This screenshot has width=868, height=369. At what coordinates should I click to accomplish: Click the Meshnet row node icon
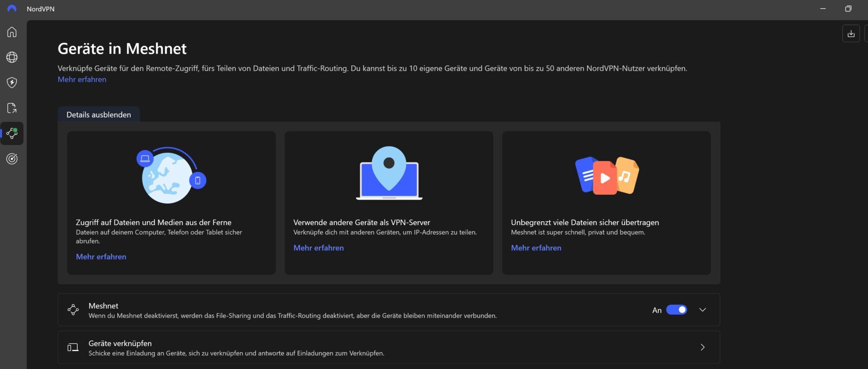pyautogui.click(x=73, y=310)
